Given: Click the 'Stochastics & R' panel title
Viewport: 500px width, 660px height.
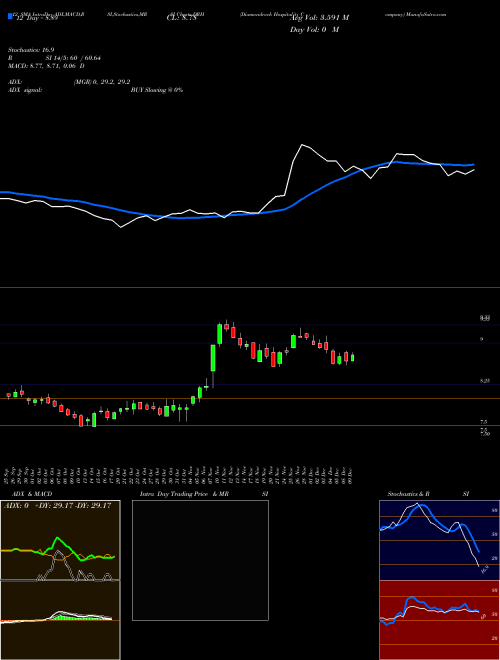Looking at the screenshot, I should (x=409, y=494).
